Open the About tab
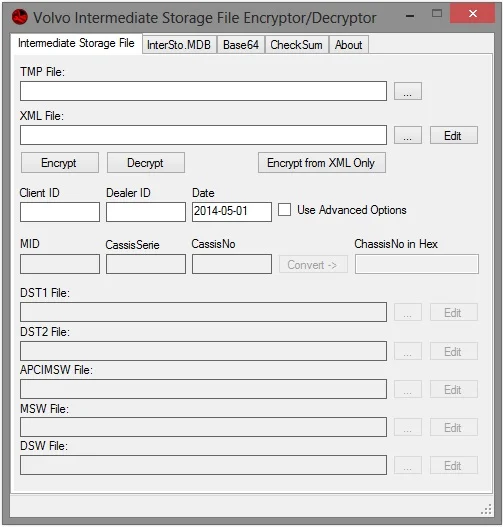Viewport: 503px width, 527px height. click(348, 45)
